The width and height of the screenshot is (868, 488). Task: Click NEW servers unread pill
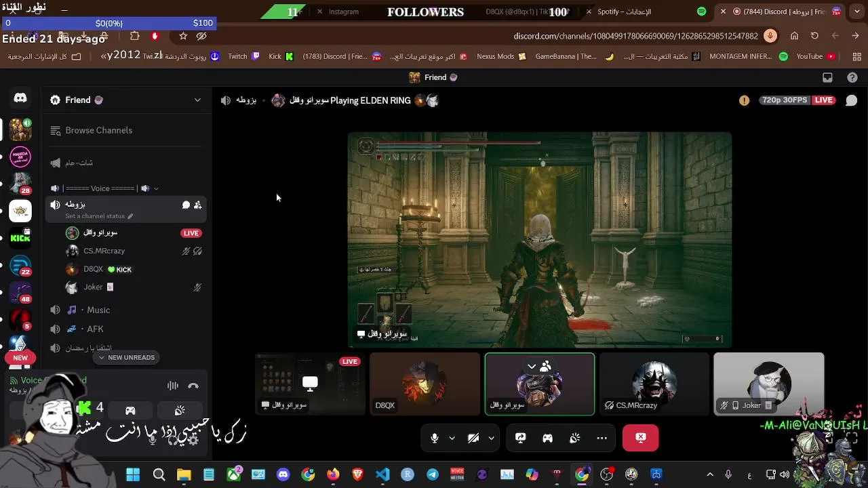pos(20,358)
